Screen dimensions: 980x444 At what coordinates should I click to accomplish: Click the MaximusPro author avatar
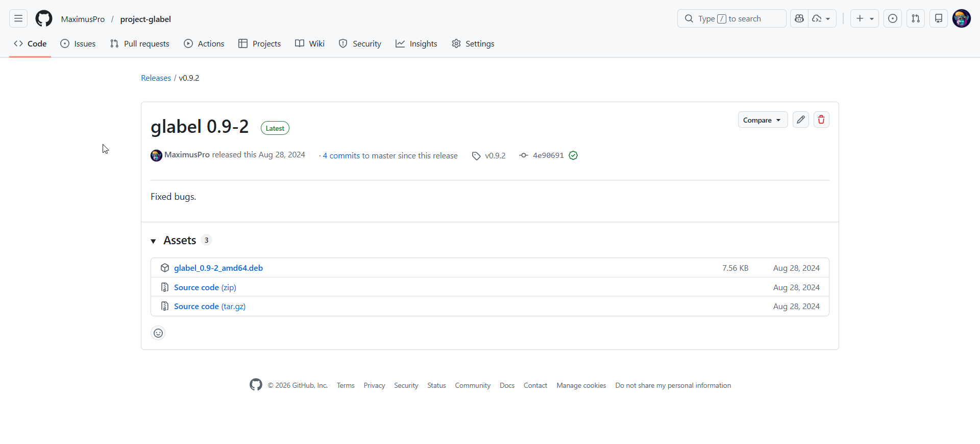click(156, 155)
